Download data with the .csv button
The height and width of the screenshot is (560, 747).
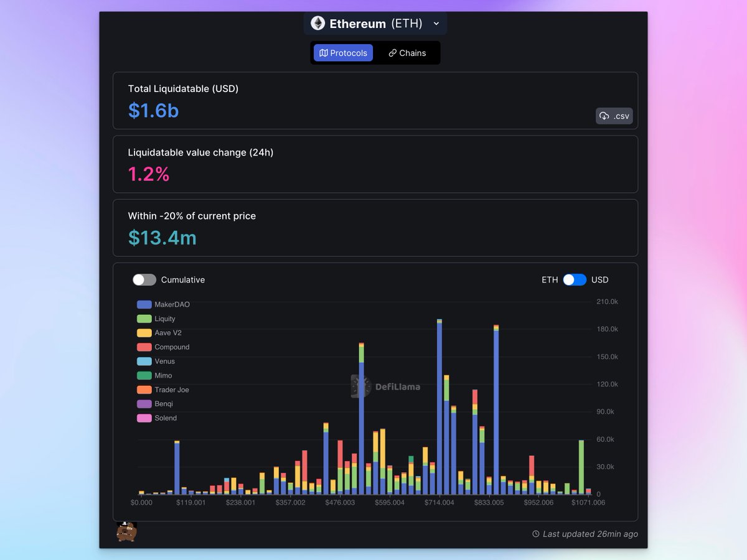[614, 116]
